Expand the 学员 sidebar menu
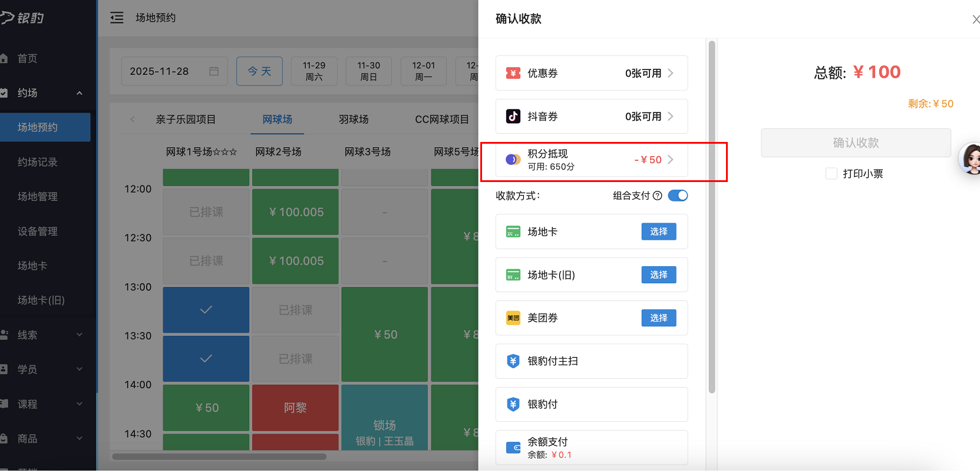 (80, 369)
